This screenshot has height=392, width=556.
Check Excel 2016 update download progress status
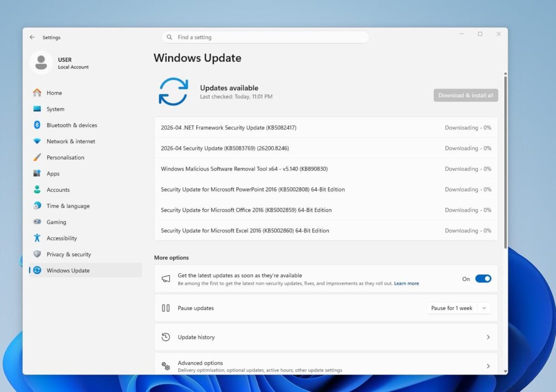point(467,230)
